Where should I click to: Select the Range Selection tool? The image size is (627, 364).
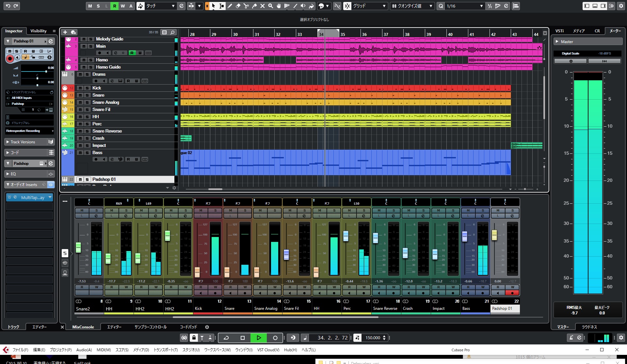tap(222, 6)
